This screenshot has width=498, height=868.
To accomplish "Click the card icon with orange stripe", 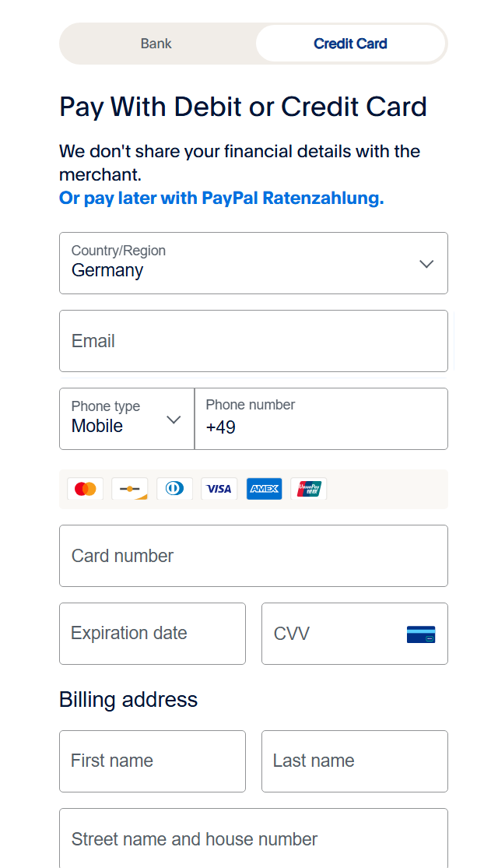I will click(x=130, y=489).
